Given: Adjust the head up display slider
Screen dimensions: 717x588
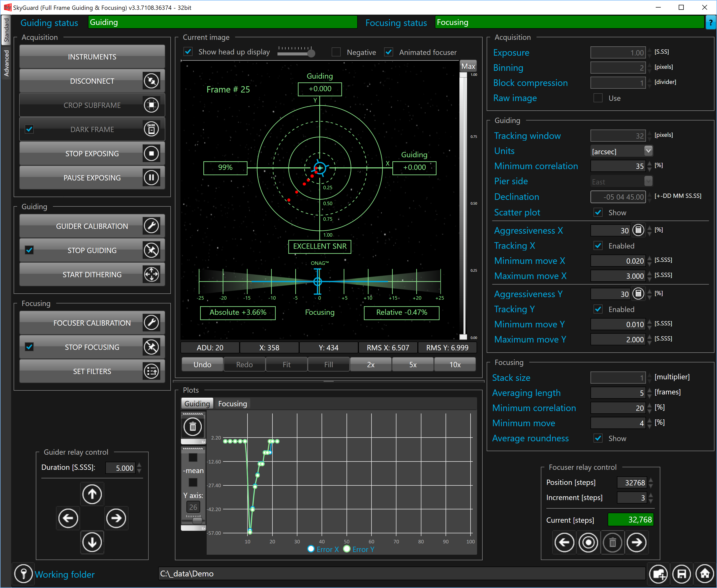Looking at the screenshot, I should 311,53.
